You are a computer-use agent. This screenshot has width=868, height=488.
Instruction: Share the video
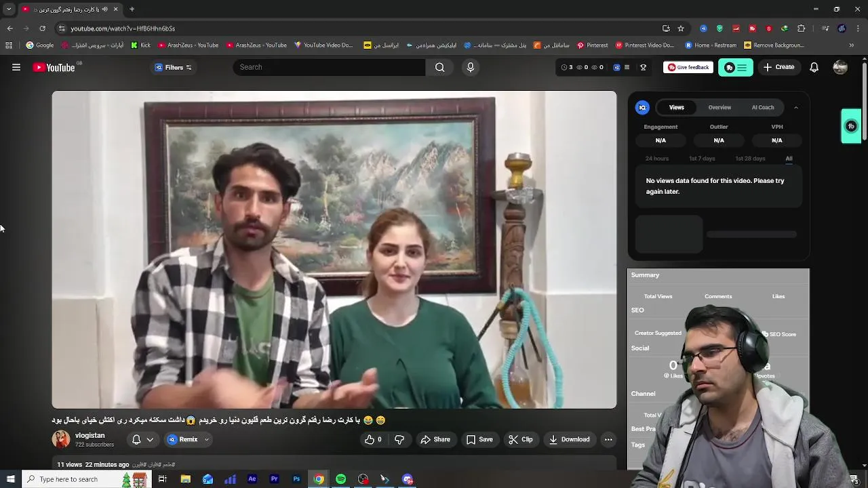click(x=435, y=439)
